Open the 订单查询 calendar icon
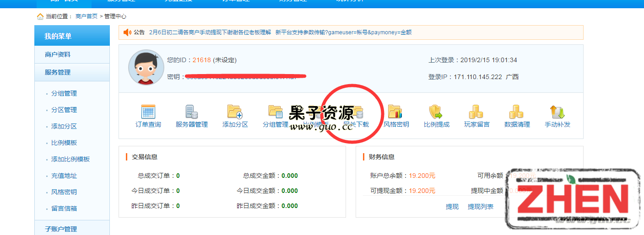644x235 pixels. 148,112
